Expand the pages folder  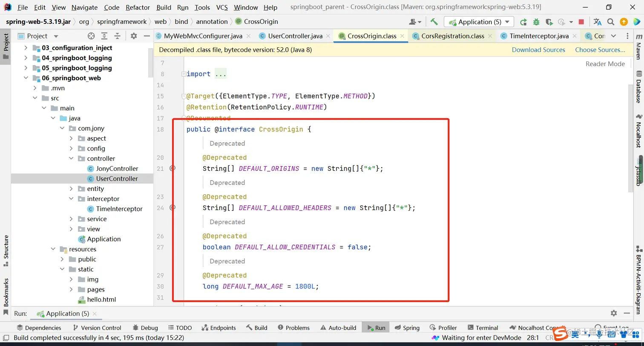click(71, 289)
